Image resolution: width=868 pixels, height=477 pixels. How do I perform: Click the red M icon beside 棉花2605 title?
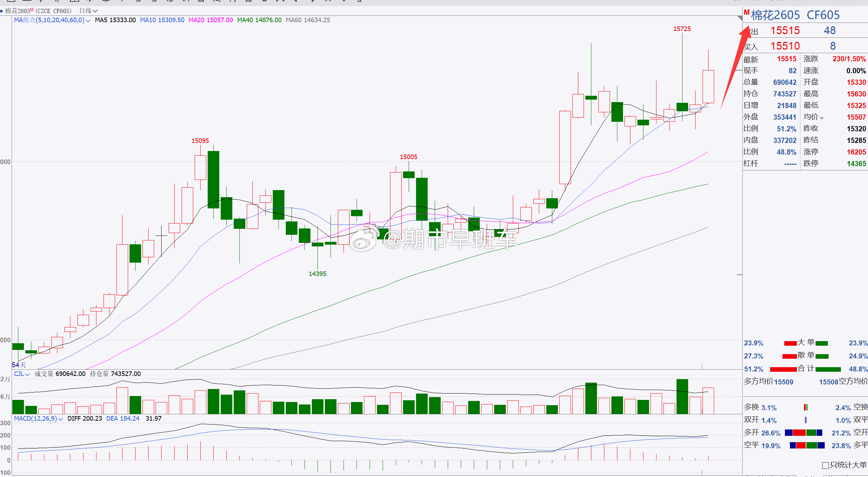pyautogui.click(x=747, y=13)
